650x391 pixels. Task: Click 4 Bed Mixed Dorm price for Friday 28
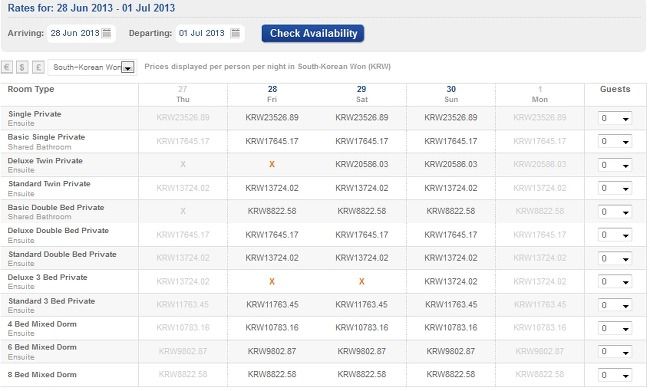272,328
